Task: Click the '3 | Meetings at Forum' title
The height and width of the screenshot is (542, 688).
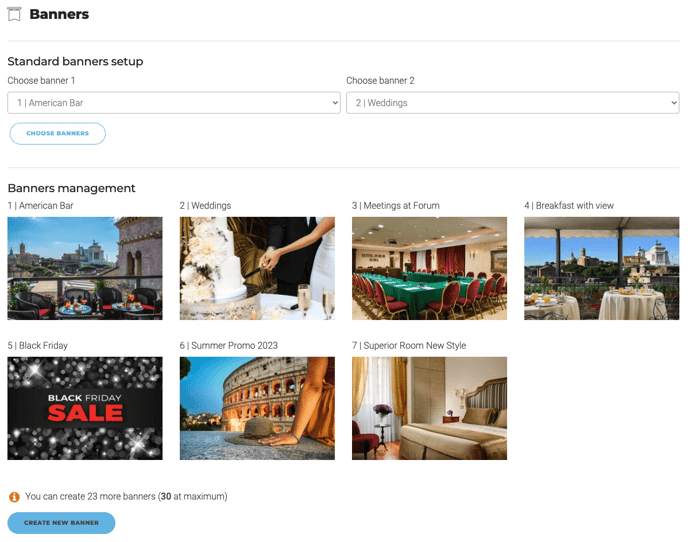Action: click(x=395, y=206)
